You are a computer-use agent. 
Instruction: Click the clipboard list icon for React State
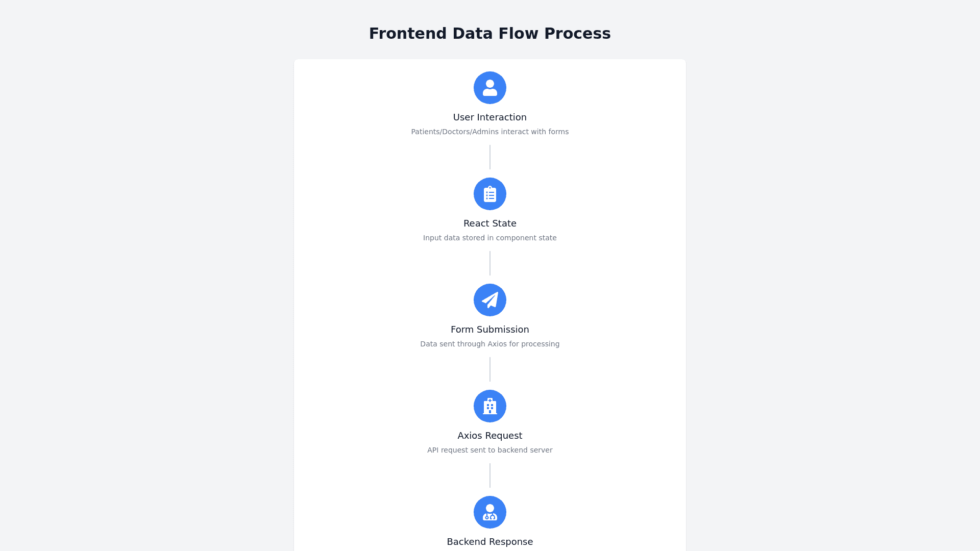click(x=490, y=194)
